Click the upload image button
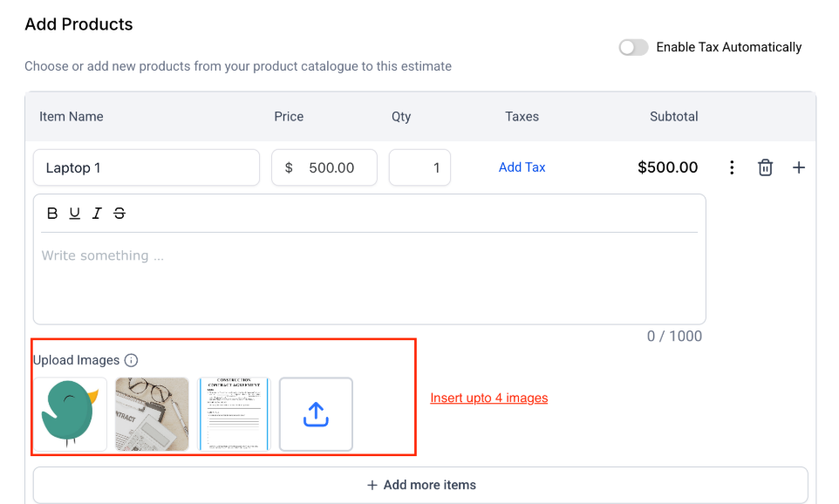The height and width of the screenshot is (504, 839). coord(316,414)
